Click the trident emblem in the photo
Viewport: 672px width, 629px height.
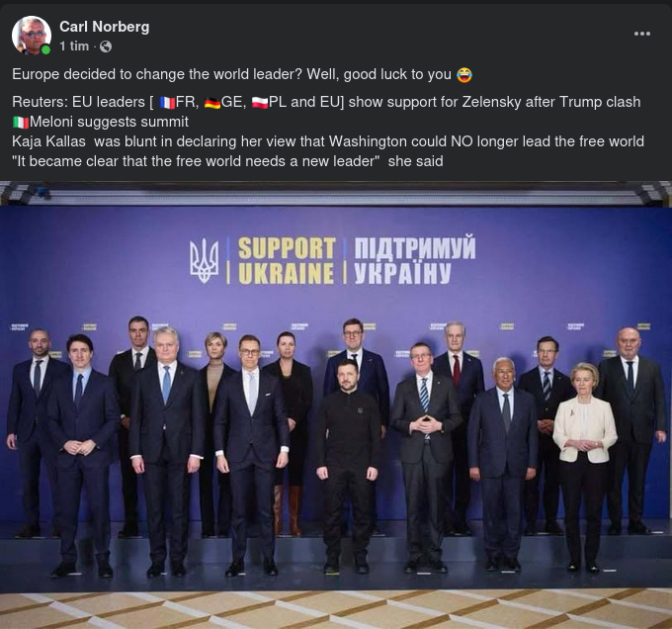coord(205,261)
